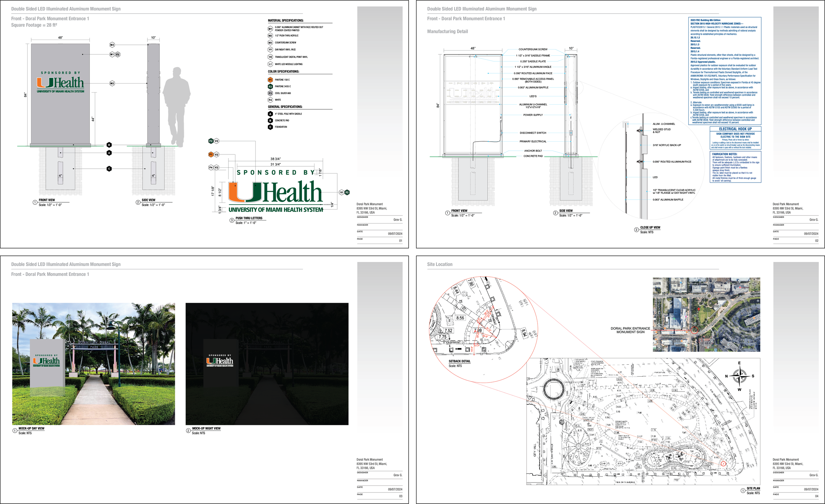Select the "WELDED STUD & NUT" callout

[x=662, y=131]
